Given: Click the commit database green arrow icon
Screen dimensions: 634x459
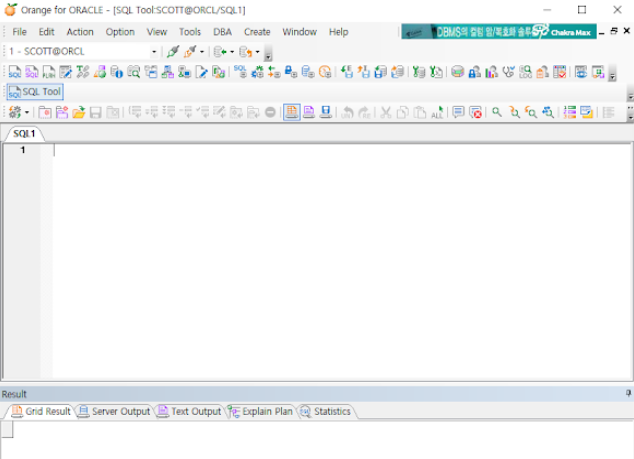Looking at the screenshot, I should click(x=220, y=52).
